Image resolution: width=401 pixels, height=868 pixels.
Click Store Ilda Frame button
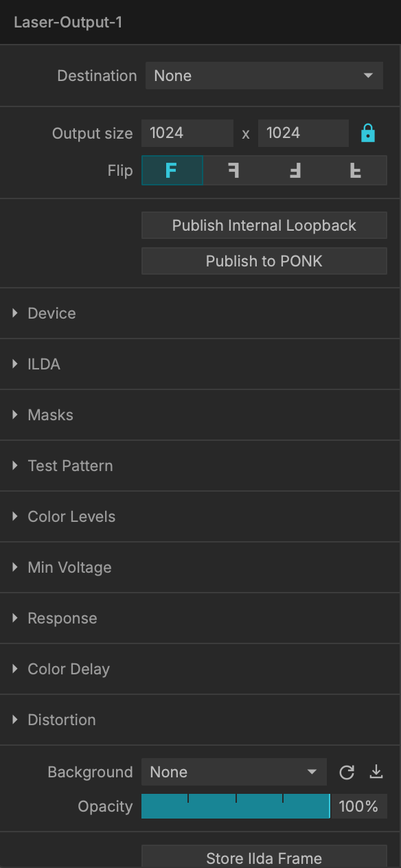[264, 858]
